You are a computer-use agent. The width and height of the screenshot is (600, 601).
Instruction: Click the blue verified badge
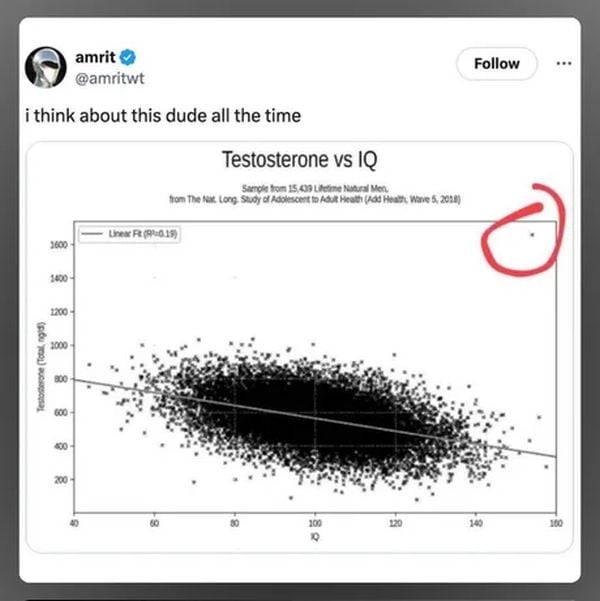point(128,57)
